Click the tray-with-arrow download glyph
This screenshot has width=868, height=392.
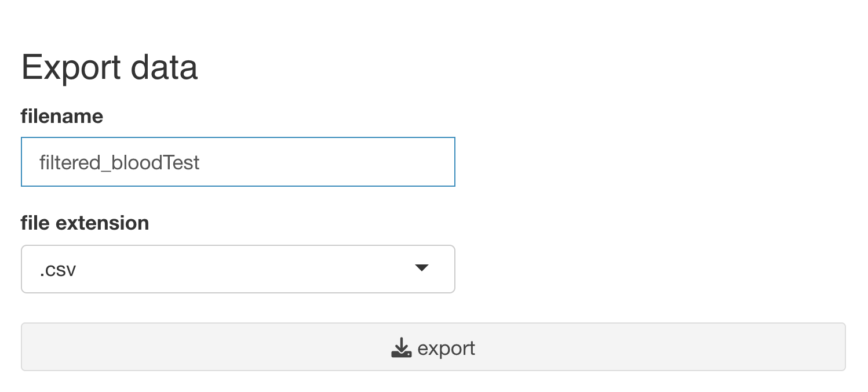pos(401,348)
